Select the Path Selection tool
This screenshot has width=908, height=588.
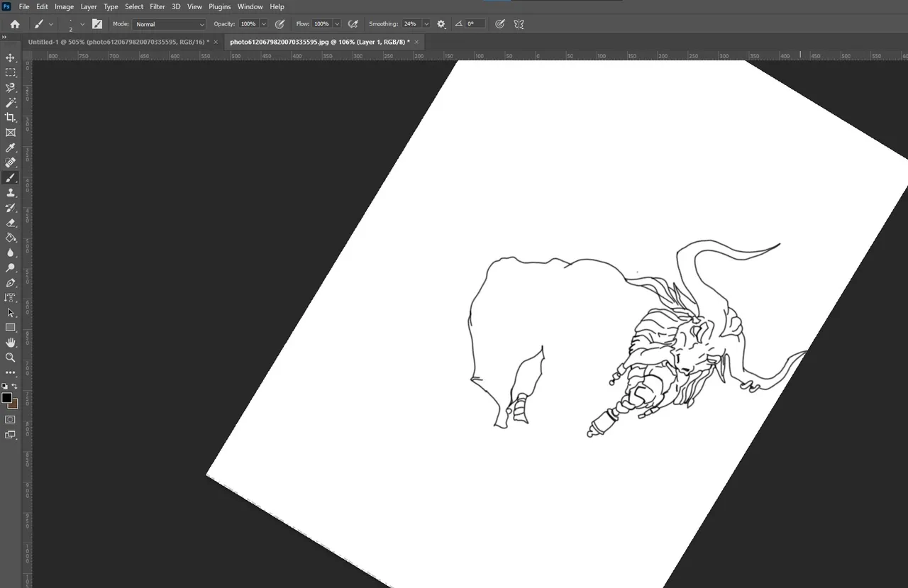(x=10, y=313)
